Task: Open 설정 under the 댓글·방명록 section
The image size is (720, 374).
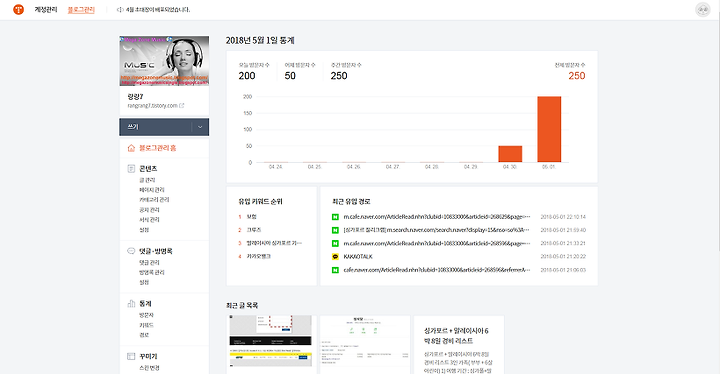Action: click(144, 283)
